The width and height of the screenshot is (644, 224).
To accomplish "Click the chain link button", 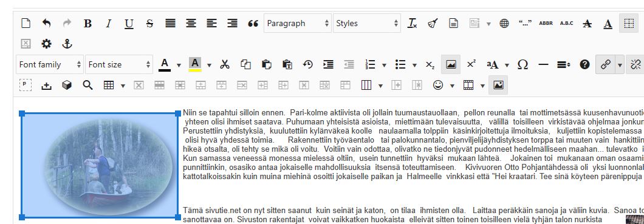I will pyautogui.click(x=605, y=64).
